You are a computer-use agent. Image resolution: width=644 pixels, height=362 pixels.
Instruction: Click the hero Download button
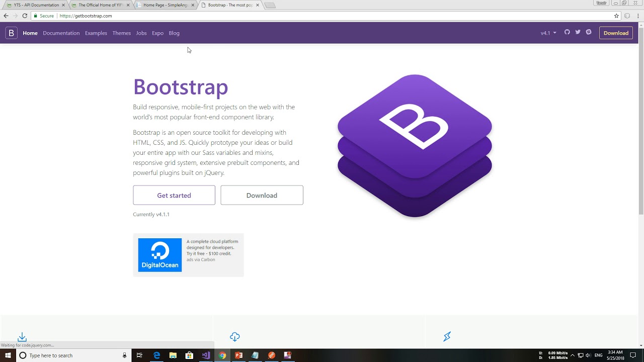point(262,195)
